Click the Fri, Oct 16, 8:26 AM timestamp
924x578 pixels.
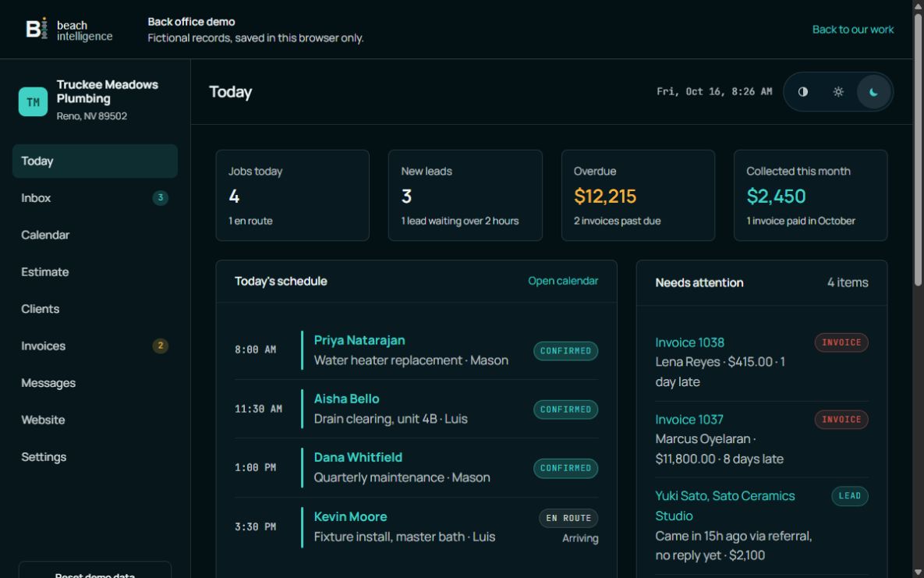coord(714,91)
